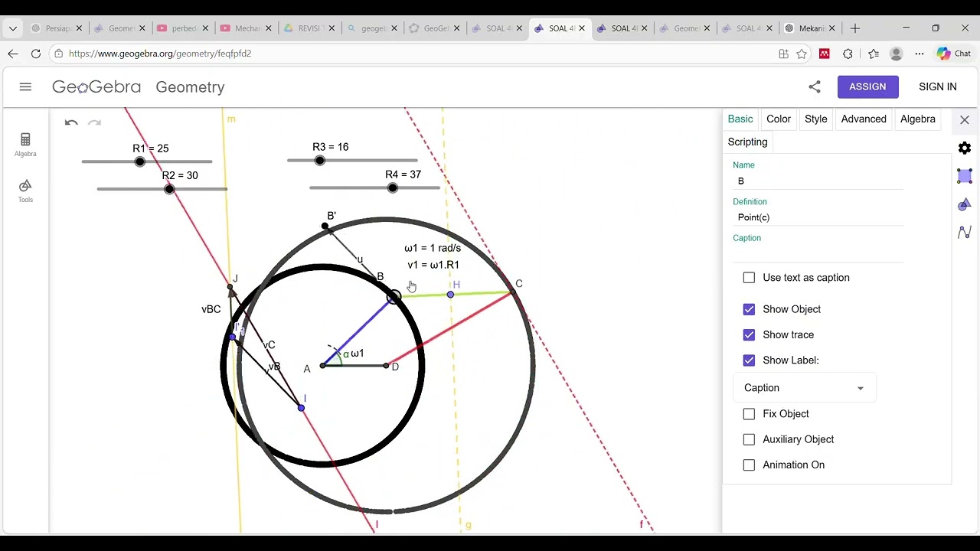Open the browser tab list dropdown
Viewport: 980px width, 551px height.
click(12, 28)
